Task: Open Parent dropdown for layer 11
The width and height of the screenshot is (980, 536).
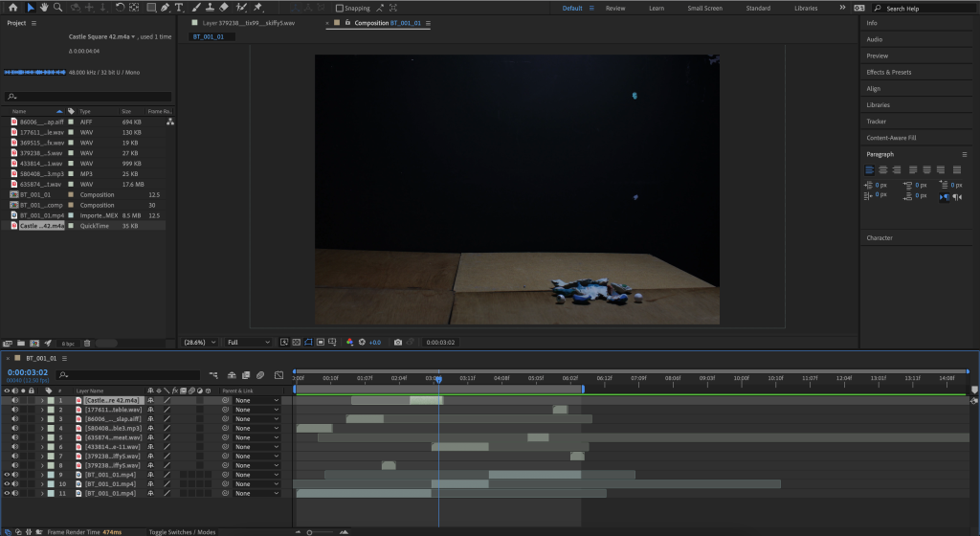Action: click(256, 494)
